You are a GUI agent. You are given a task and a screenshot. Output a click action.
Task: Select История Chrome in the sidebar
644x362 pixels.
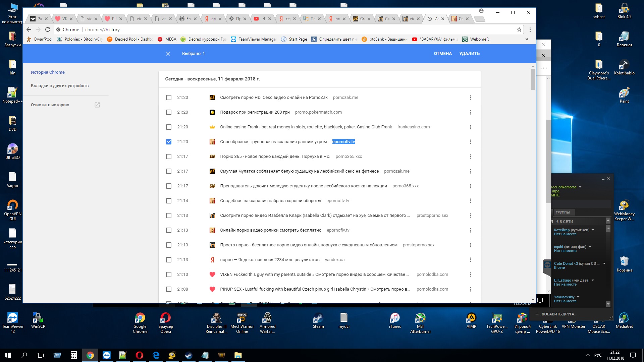pyautogui.click(x=48, y=72)
